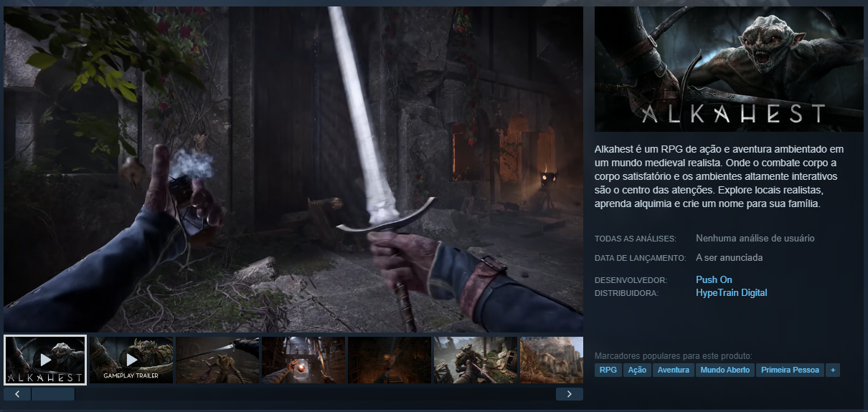Screen dimensions: 868x412
Task: Click the thumbnail strip scrollbar handle
Action: (53, 394)
